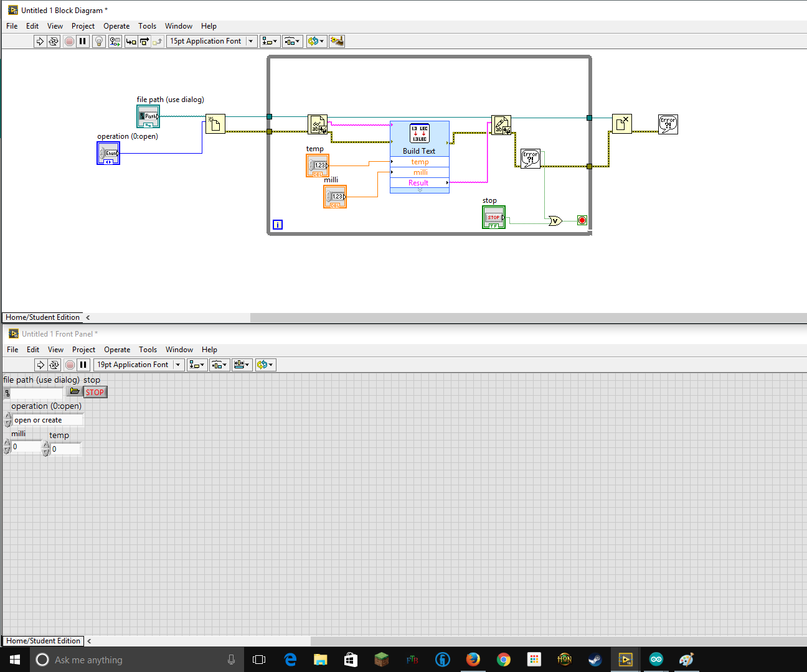Pause execution on the front panel toolbar

click(83, 365)
